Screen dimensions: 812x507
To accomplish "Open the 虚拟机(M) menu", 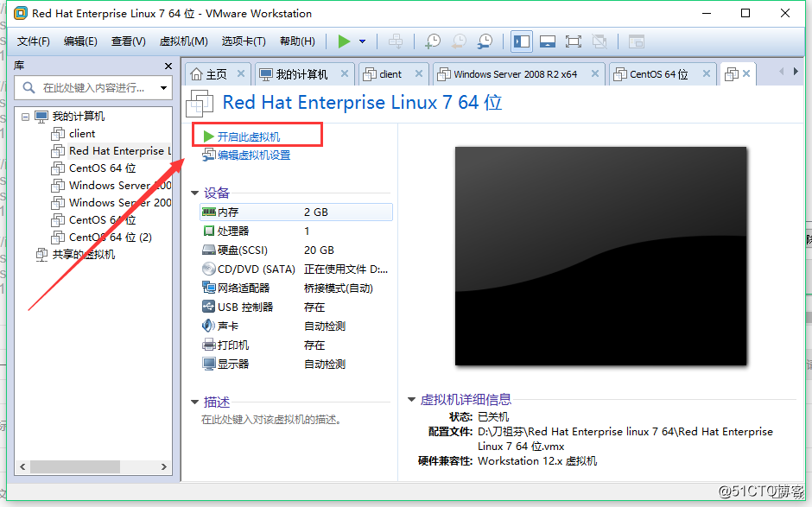I will (183, 41).
